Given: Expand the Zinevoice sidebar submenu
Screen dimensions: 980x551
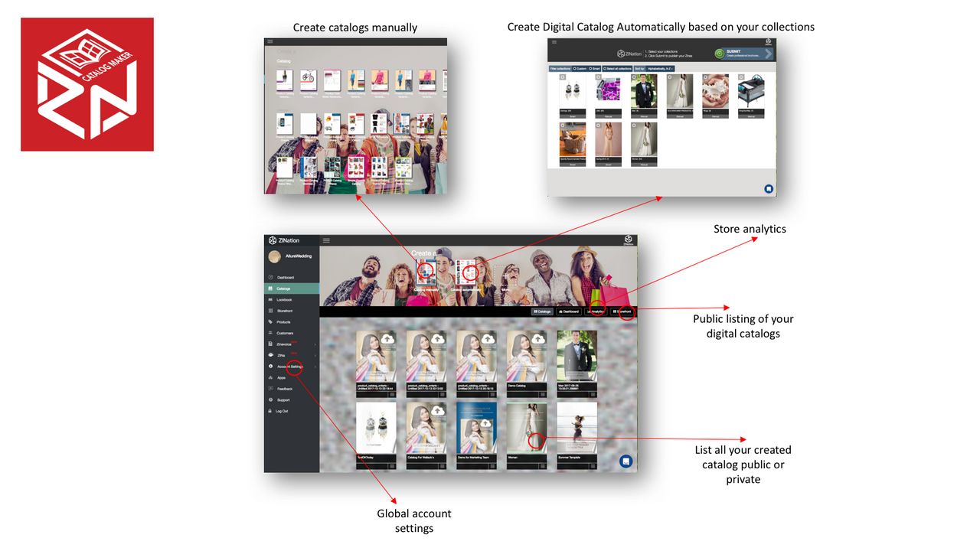Looking at the screenshot, I should pos(292,344).
